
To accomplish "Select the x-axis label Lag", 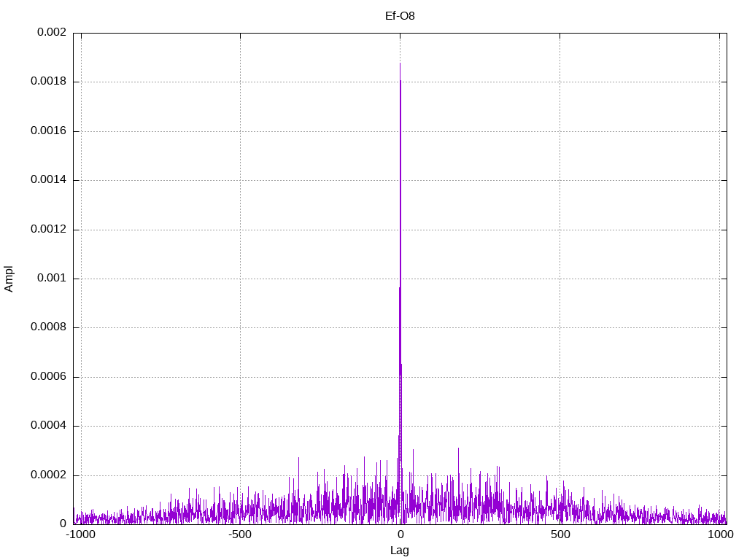I will click(399, 551).
